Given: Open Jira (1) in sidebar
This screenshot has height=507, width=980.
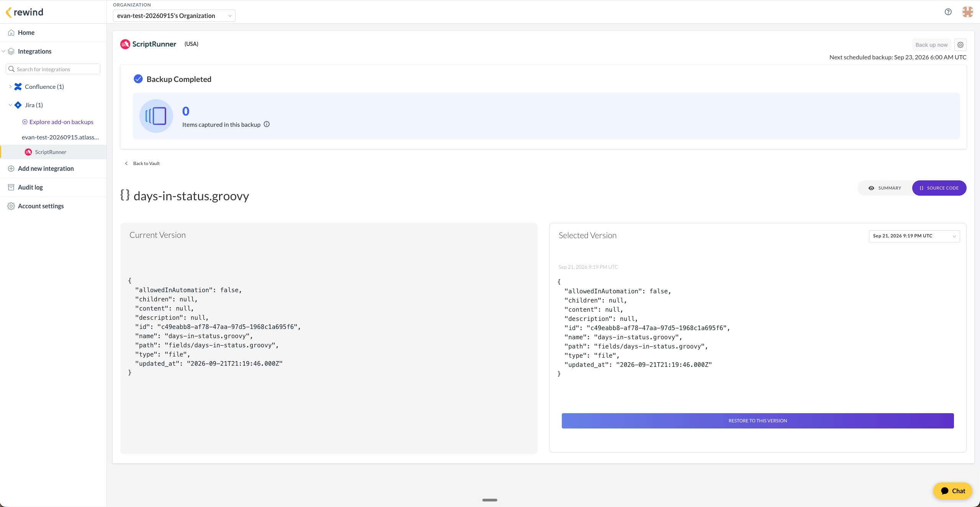Looking at the screenshot, I should [x=34, y=105].
